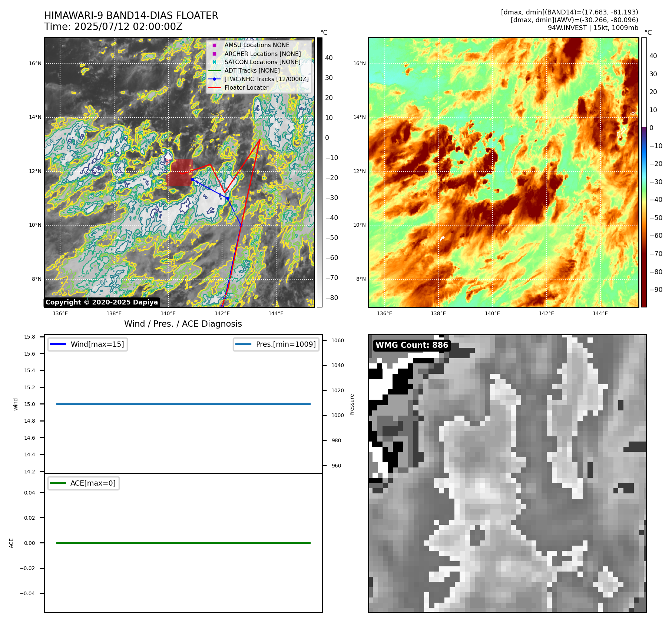This screenshot has width=672, height=626.
Task: Click the 140°E label under left map
Action: tap(168, 313)
